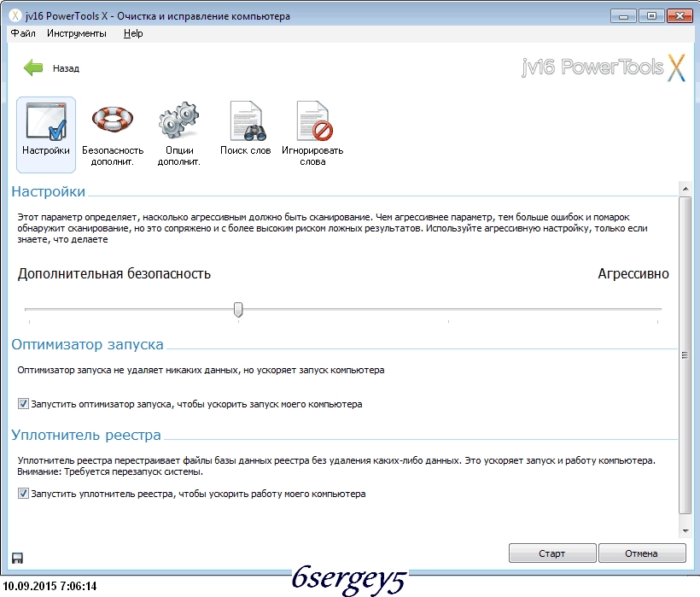Click the aggressiveness slider thumb

pyautogui.click(x=238, y=309)
